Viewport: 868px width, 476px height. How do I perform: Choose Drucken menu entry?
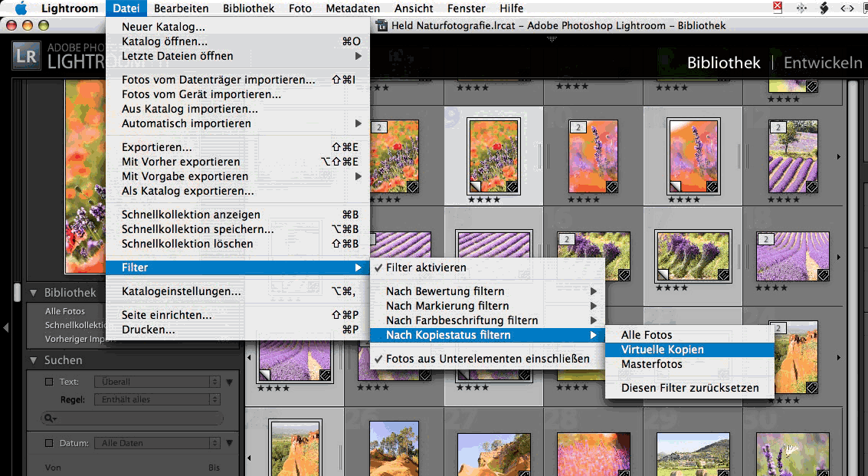coord(237,330)
